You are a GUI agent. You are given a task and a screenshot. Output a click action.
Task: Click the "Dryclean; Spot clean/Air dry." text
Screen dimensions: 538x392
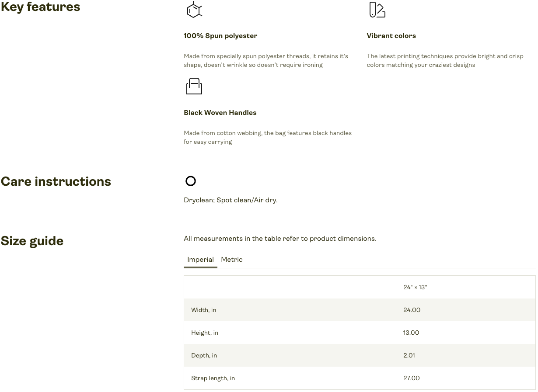click(231, 200)
